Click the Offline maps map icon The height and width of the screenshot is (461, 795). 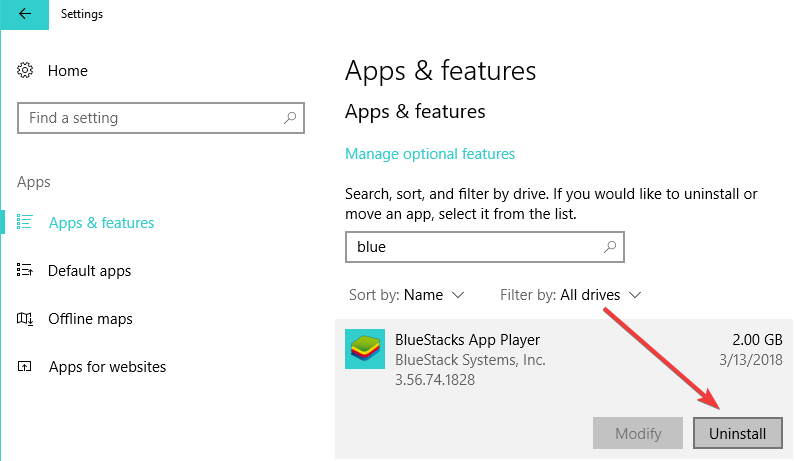(x=25, y=318)
